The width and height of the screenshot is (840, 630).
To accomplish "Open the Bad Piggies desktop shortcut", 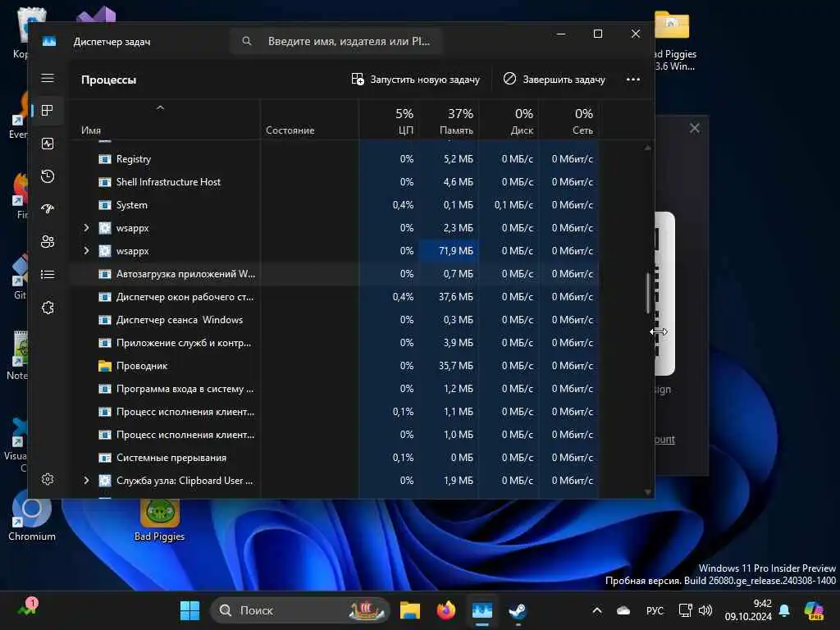I will click(160, 521).
